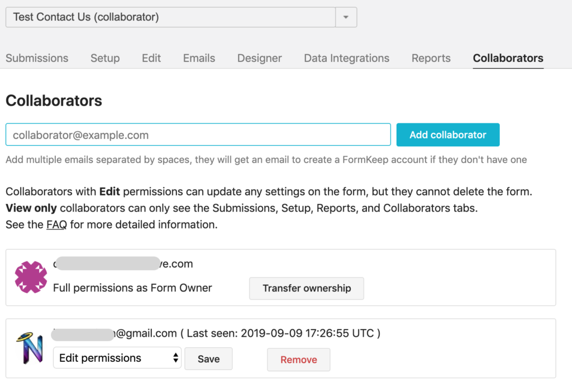Select the Collaborators tab
The image size is (572, 392).
click(508, 58)
